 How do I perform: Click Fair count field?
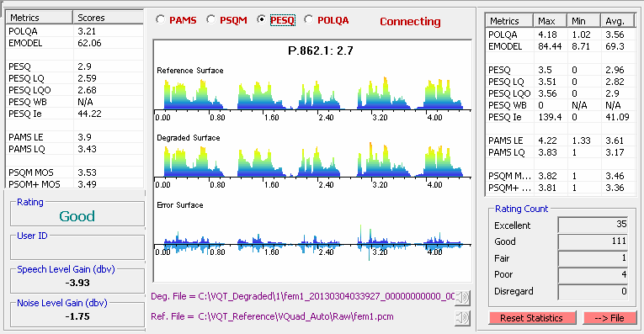point(593,258)
